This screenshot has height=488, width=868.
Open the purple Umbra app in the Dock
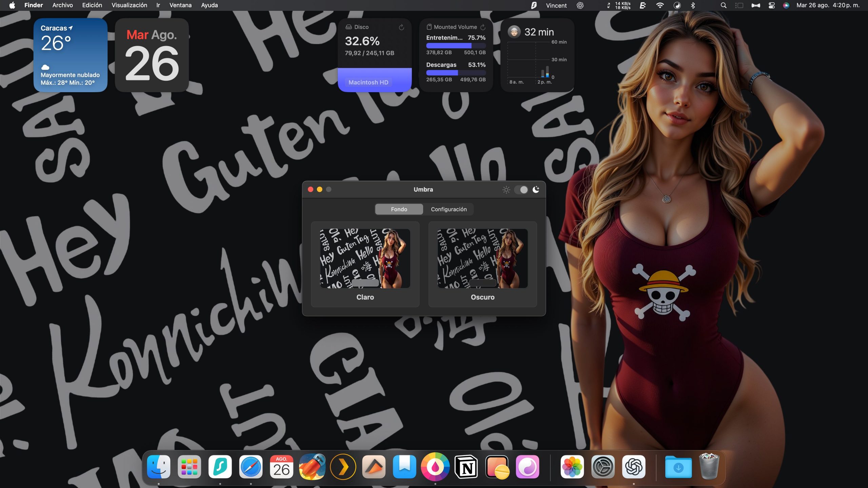click(528, 467)
